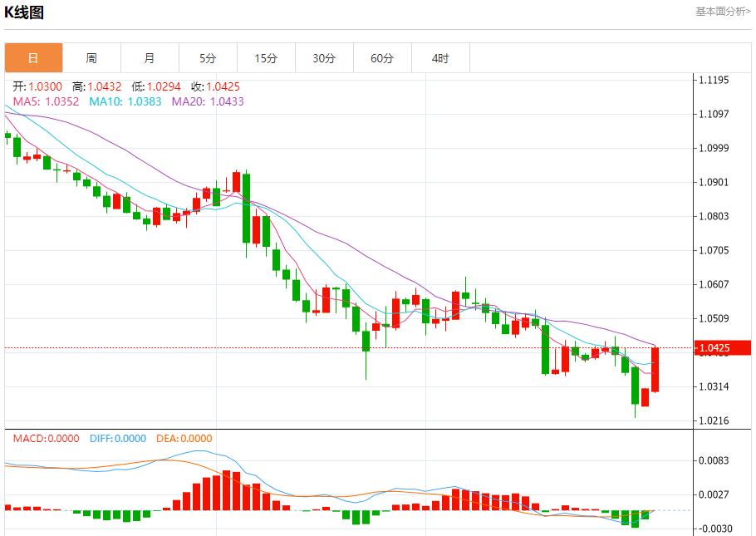The width and height of the screenshot is (756, 536).
Task: Select the 日 daily chart tab
Action: click(33, 58)
